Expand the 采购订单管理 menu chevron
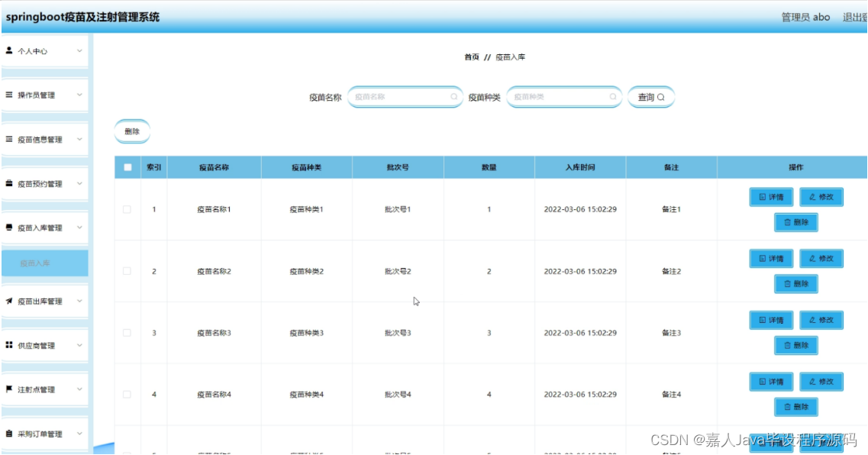This screenshot has width=868, height=455. (x=79, y=434)
